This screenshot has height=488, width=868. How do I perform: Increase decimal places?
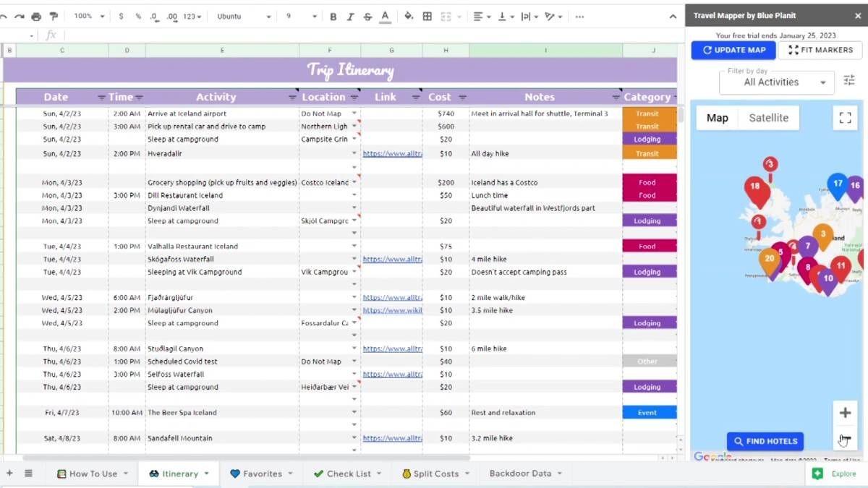pos(172,16)
